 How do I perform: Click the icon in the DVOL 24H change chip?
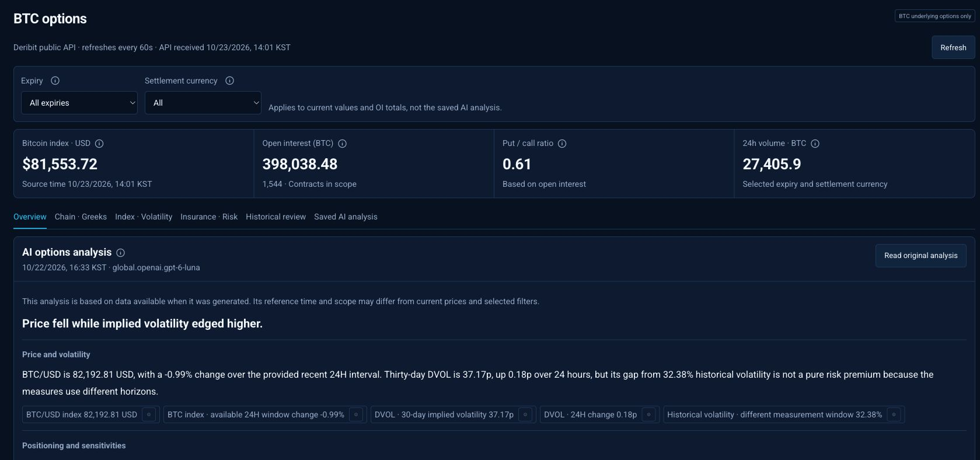click(648, 414)
